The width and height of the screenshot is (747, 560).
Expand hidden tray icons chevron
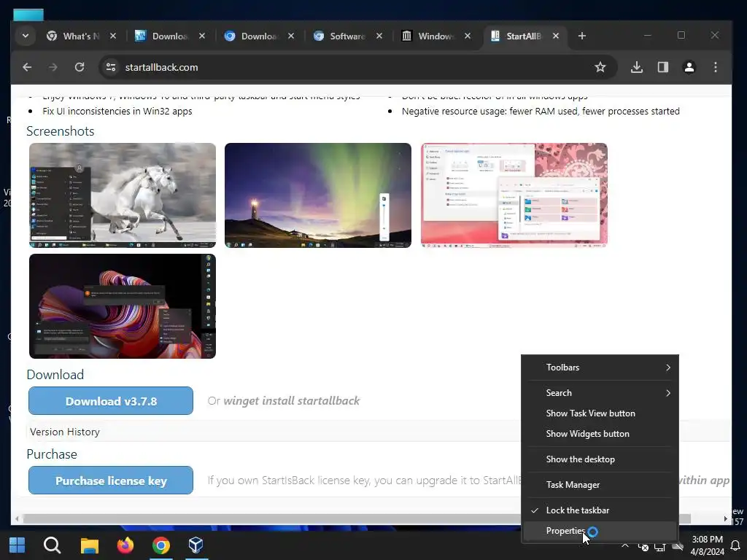pyautogui.click(x=625, y=545)
